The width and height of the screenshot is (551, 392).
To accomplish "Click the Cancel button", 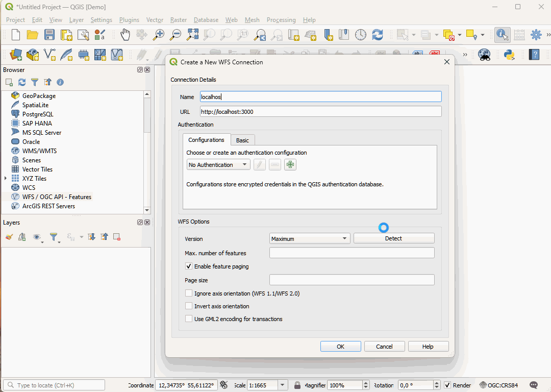I will pyautogui.click(x=384, y=346).
